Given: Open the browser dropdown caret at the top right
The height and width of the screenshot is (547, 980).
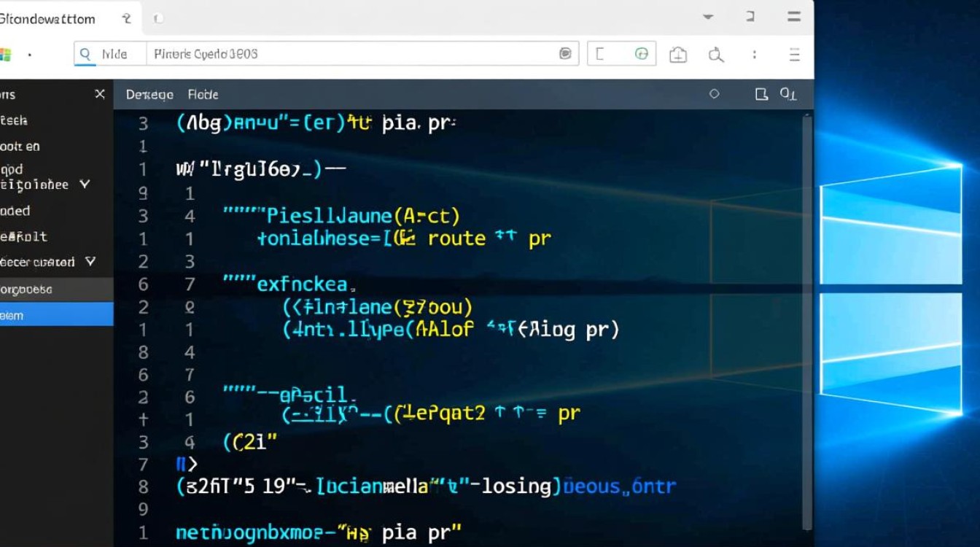Looking at the screenshot, I should 707,16.
